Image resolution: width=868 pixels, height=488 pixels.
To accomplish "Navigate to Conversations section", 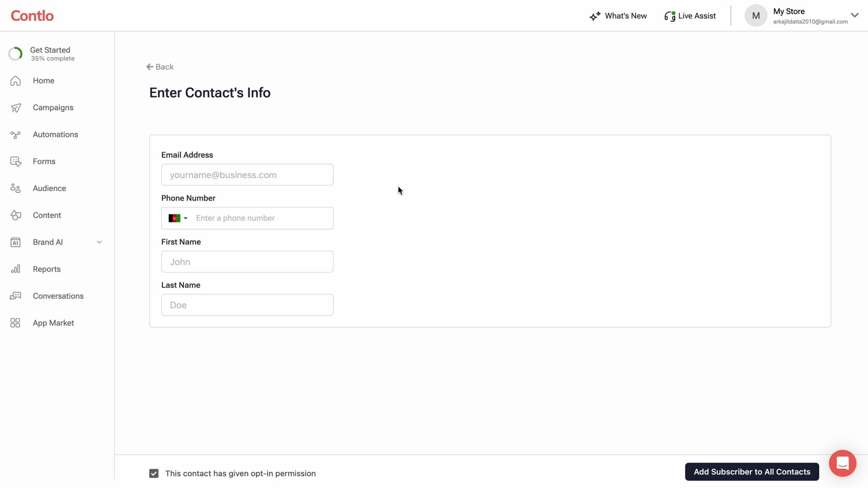I will pos(58,296).
